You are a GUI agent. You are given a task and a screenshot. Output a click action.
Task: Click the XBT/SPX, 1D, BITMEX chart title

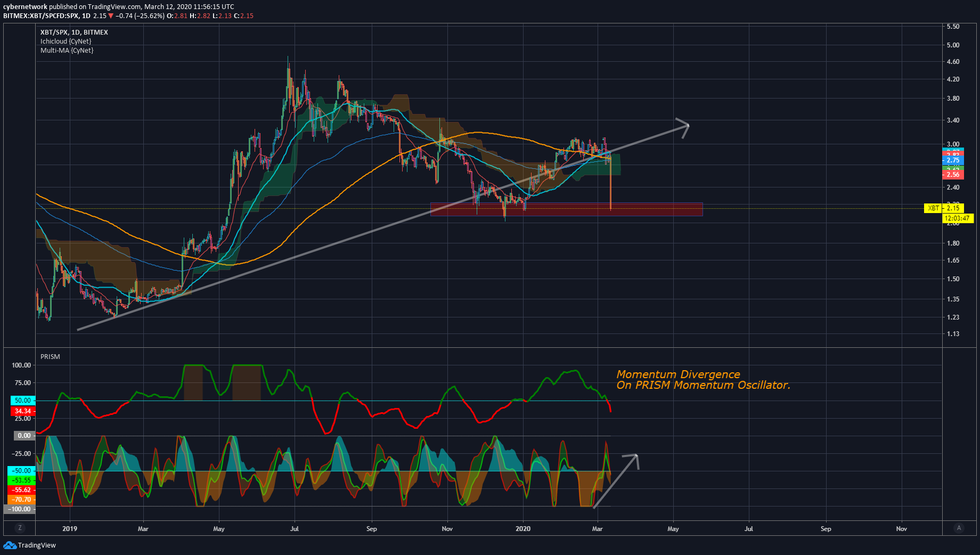74,32
